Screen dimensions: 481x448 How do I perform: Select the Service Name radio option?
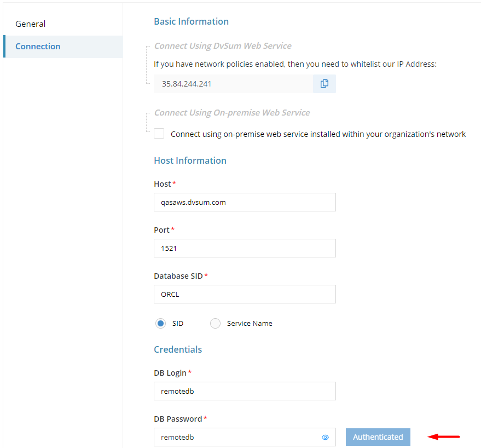pyautogui.click(x=216, y=323)
